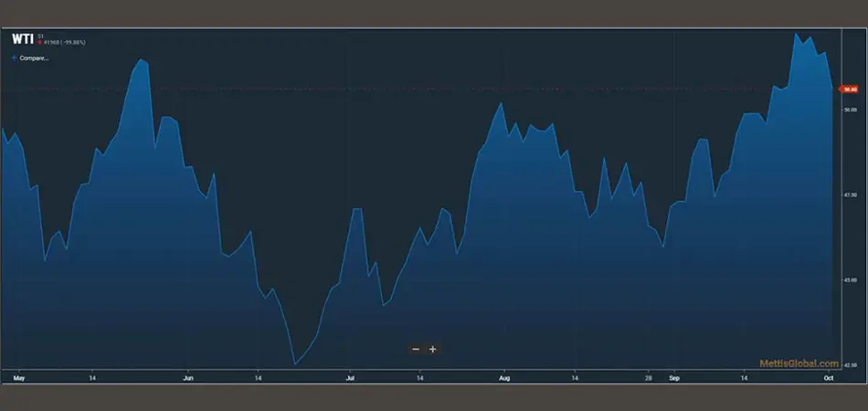Image resolution: width=868 pixels, height=411 pixels.
Task: Click the lowest chart trough in late June
Action: click(294, 364)
